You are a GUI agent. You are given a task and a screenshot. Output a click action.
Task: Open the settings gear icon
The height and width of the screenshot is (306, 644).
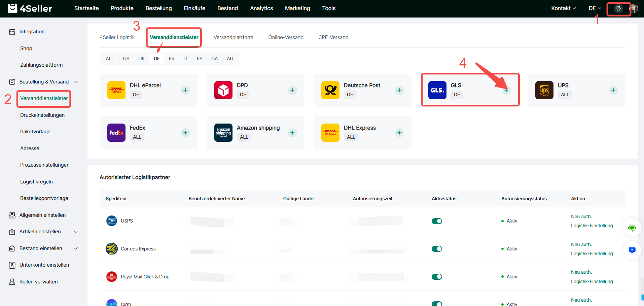[618, 8]
